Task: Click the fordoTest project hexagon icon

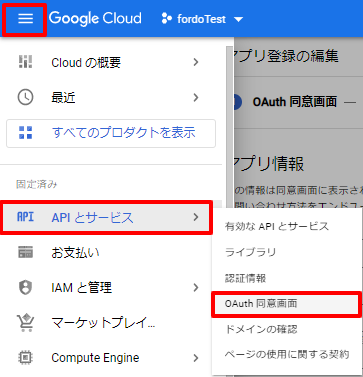Action: 166,19
